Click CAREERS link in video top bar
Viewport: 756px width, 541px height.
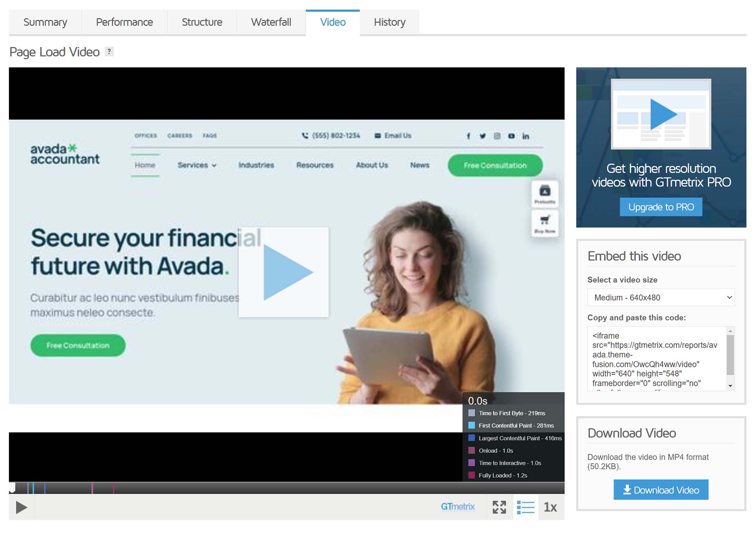[180, 136]
